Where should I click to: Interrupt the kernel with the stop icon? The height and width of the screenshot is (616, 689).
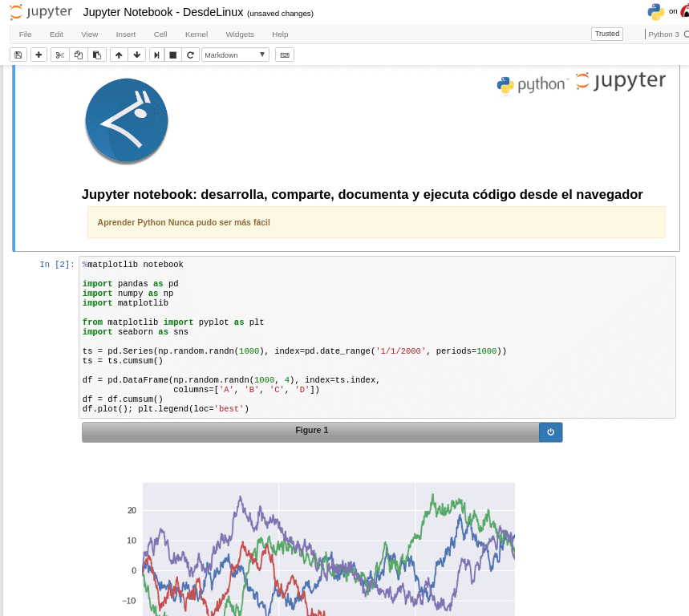173,55
